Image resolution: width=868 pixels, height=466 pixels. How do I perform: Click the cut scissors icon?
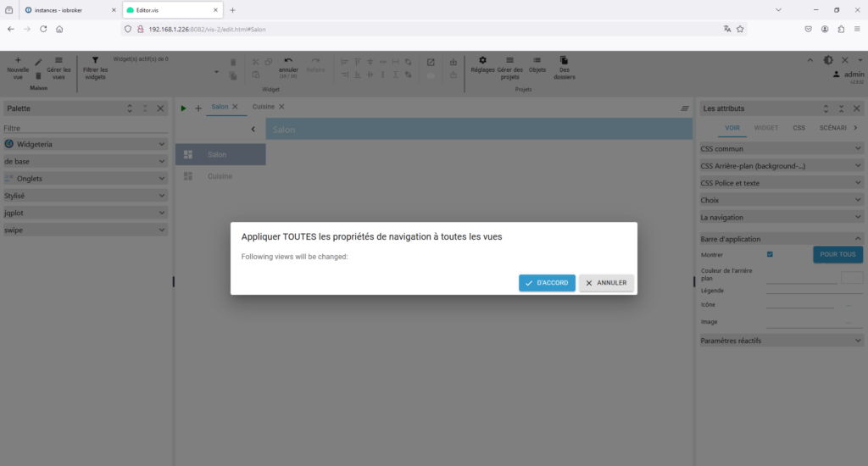pyautogui.click(x=256, y=62)
